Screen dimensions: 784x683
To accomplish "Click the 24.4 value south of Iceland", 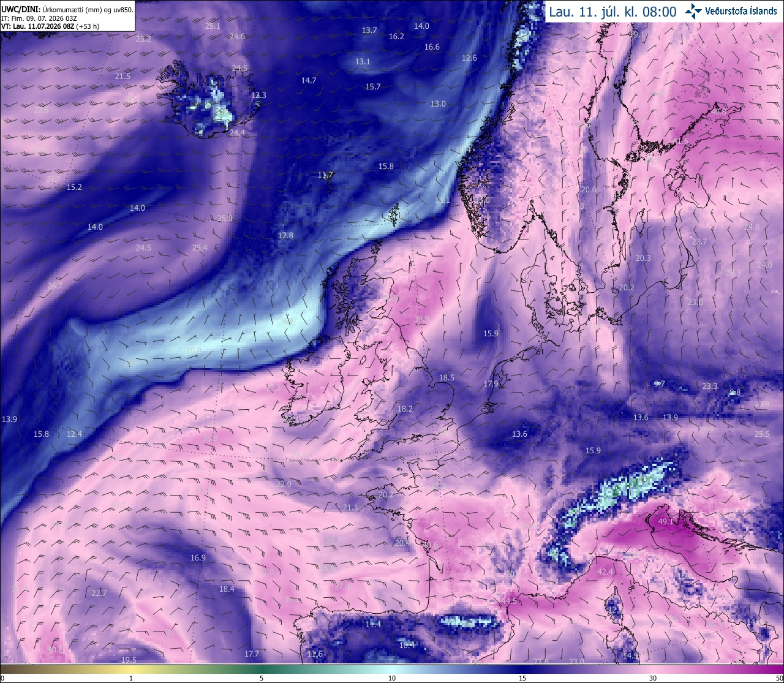I will tap(237, 132).
